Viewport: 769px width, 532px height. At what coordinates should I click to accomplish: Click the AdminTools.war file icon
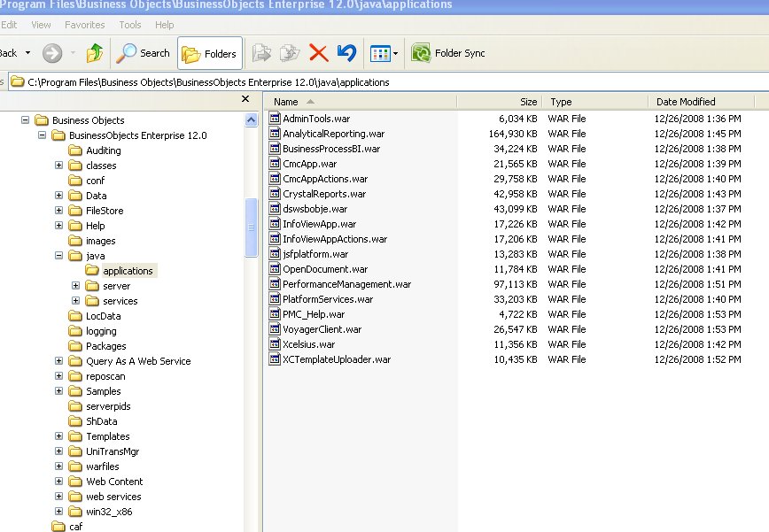coord(275,118)
